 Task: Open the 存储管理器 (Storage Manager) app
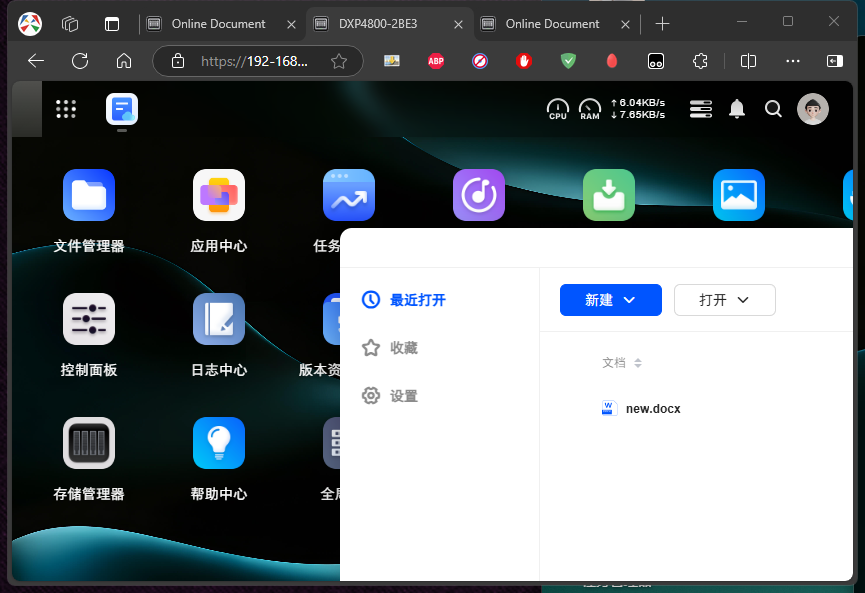coord(89,443)
